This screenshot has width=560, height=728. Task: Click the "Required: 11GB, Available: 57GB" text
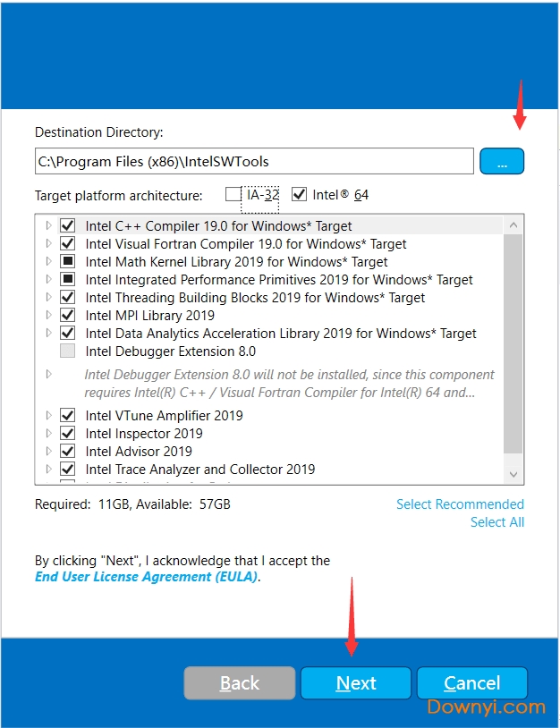point(132,504)
